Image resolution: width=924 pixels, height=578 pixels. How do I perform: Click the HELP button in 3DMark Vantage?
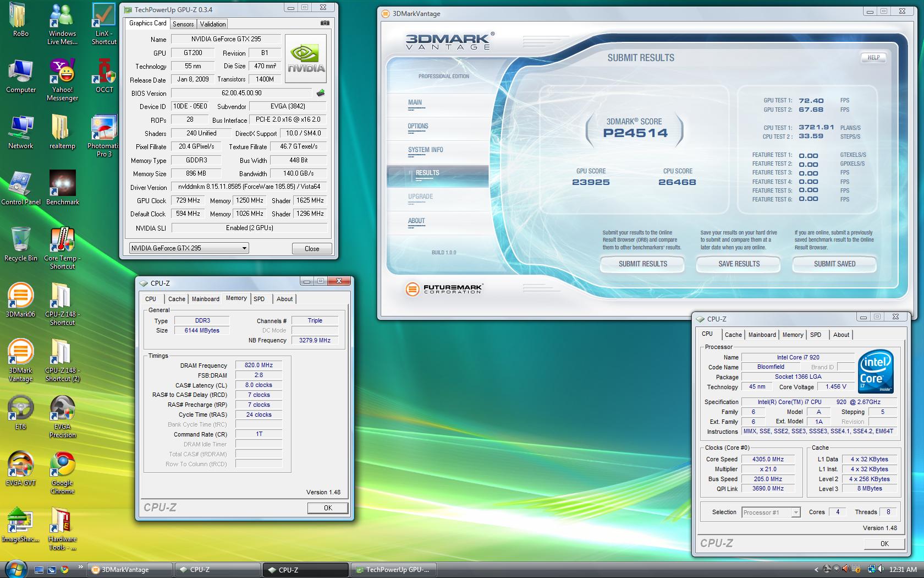coord(873,57)
